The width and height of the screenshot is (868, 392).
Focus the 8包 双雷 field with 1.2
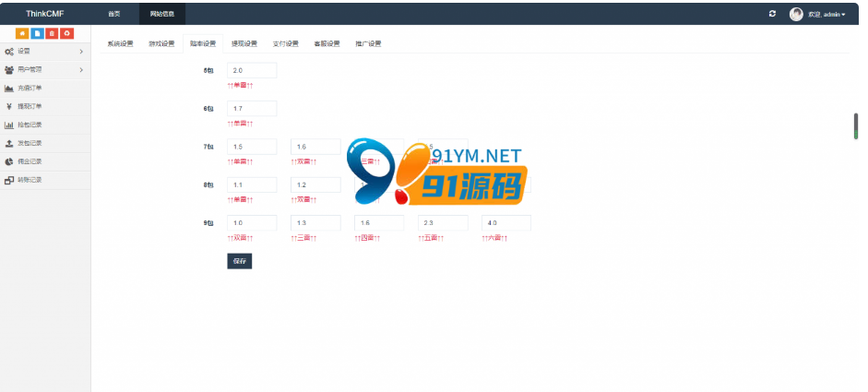315,184
